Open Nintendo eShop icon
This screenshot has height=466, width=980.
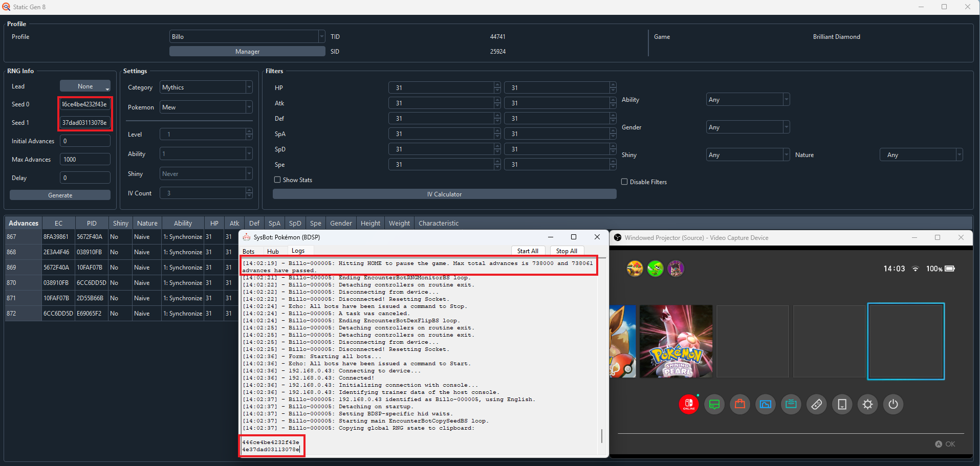[740, 404]
